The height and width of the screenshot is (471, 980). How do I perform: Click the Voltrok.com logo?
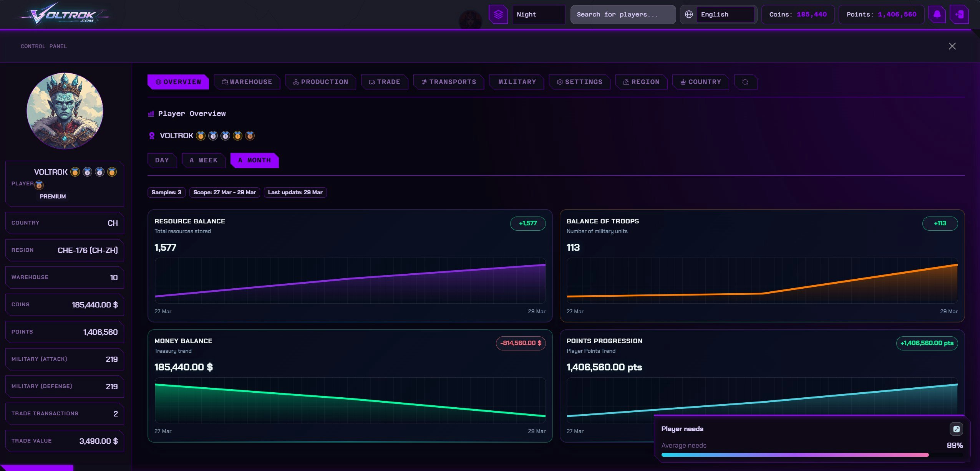65,15
